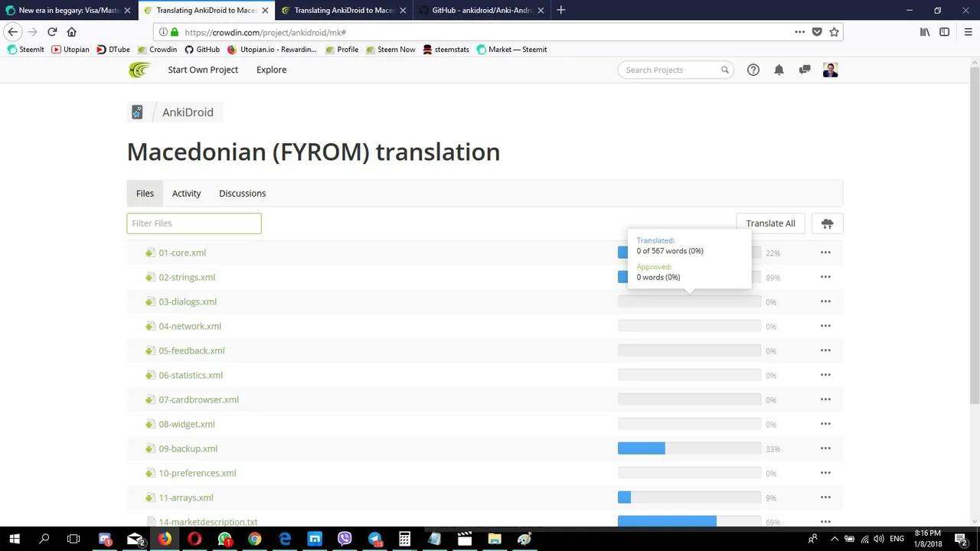Click the upload translations cloud icon
The image size is (980, 551).
(x=827, y=223)
